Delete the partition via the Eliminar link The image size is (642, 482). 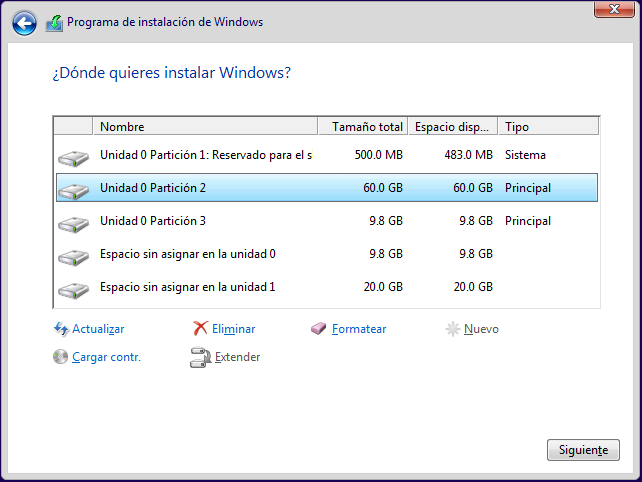coord(233,329)
